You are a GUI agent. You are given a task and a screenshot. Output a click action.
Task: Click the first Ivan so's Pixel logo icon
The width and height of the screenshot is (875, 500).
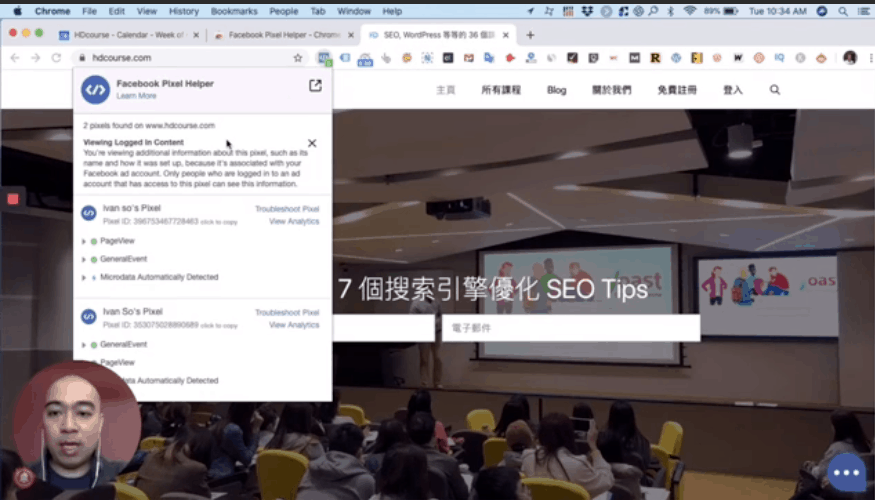click(x=89, y=213)
